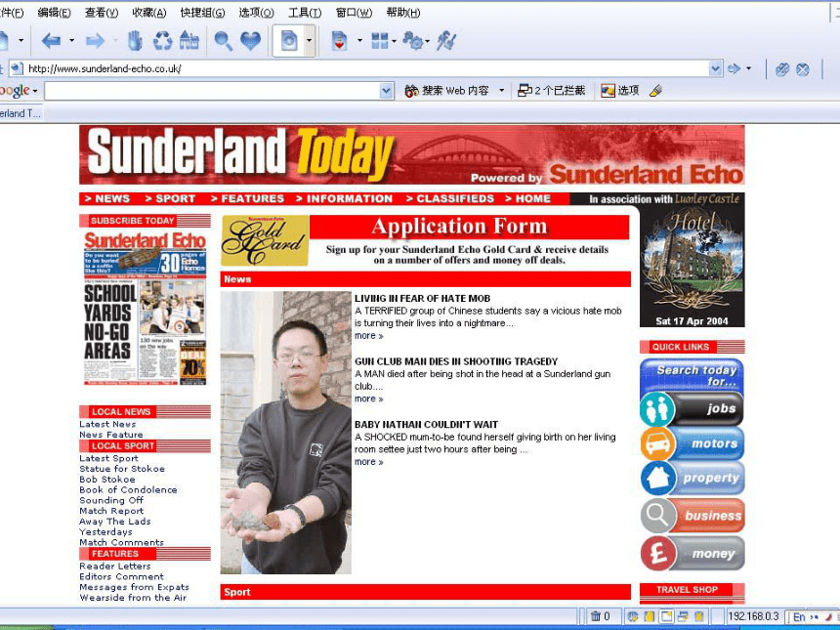The image size is (840, 630).
Task: Open favorites with the blue heart icon
Action: 250,41
